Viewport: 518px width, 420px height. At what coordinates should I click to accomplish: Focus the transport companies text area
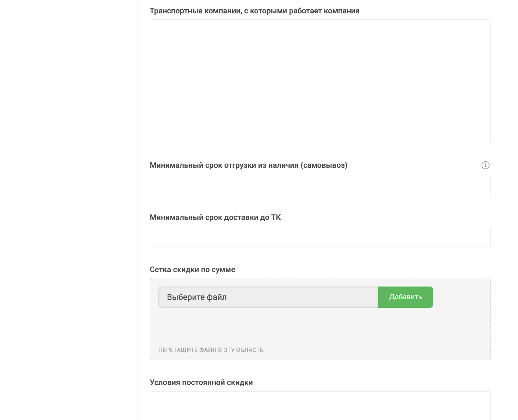(320, 81)
